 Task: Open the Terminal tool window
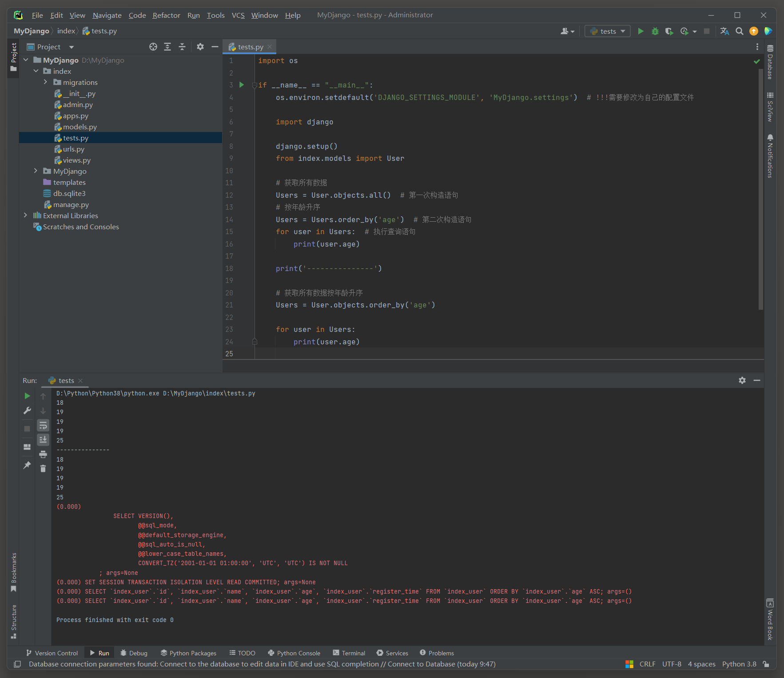[349, 653]
